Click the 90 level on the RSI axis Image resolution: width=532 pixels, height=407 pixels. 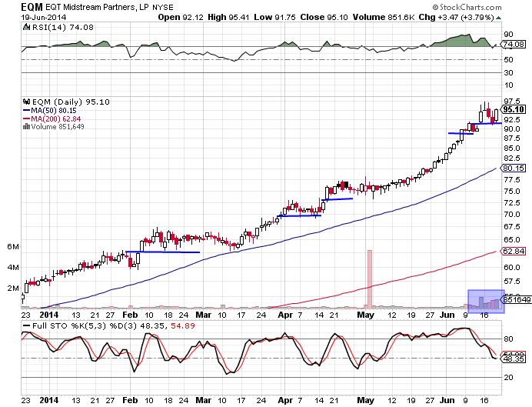(x=508, y=35)
